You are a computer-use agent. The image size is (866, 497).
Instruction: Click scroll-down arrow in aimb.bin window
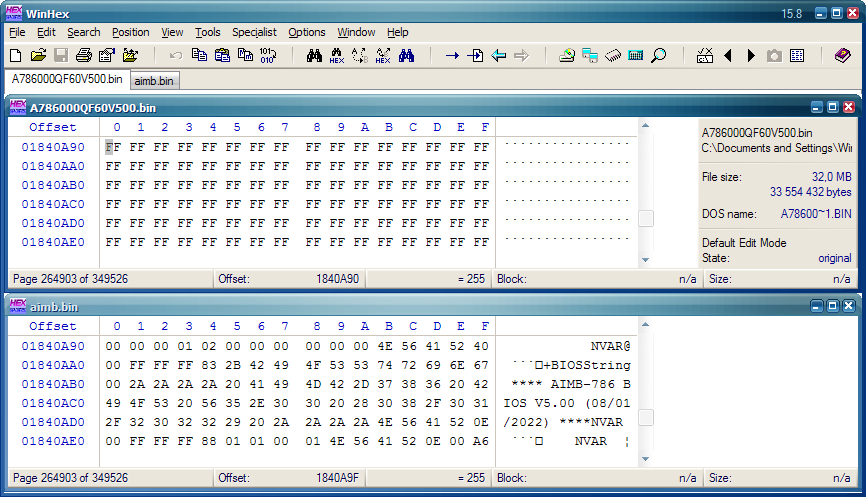[645, 459]
